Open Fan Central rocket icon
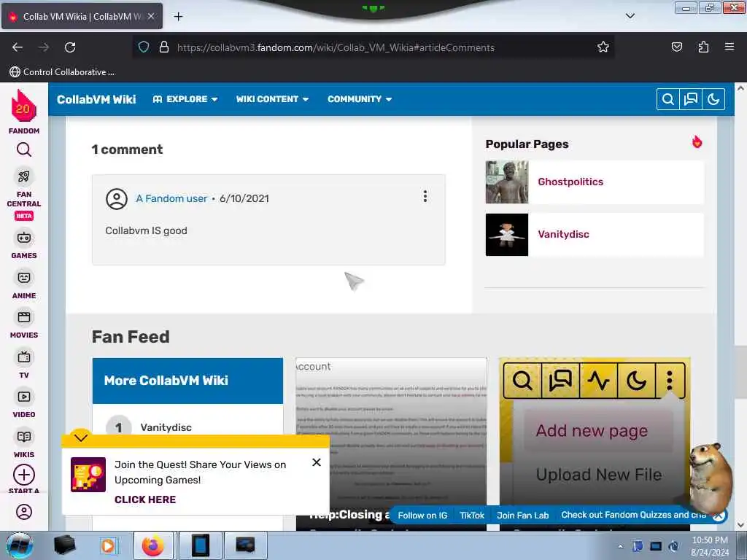This screenshot has height=560, width=747. [x=24, y=176]
